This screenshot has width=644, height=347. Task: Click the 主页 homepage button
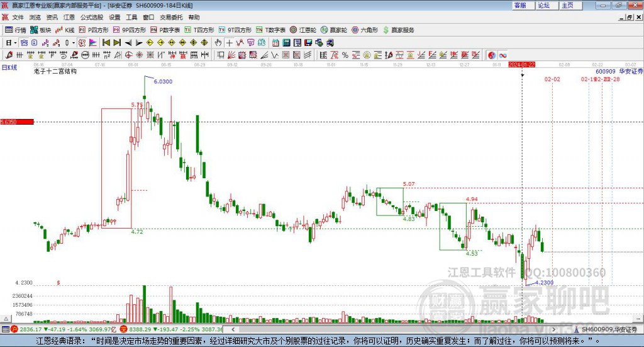tap(570, 5)
